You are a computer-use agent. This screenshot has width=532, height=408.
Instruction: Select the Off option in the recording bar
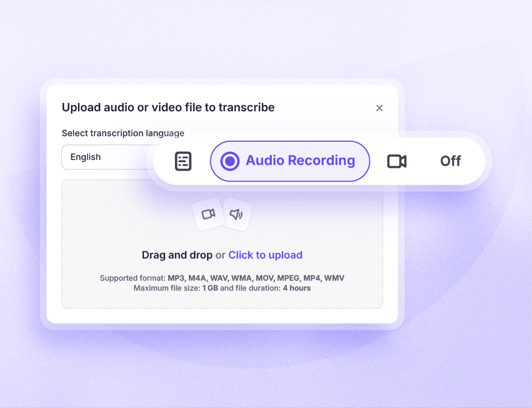[x=450, y=161]
